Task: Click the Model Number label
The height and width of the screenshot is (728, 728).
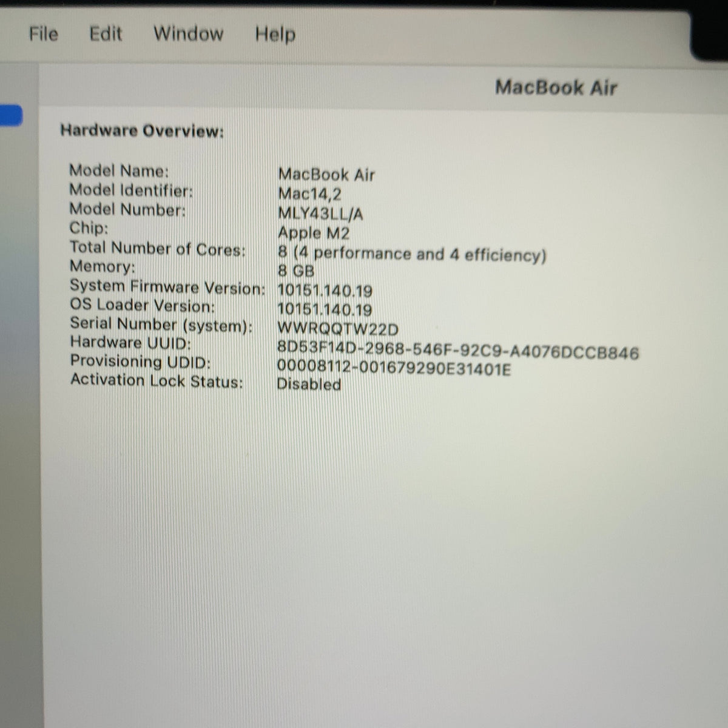Action: [127, 209]
